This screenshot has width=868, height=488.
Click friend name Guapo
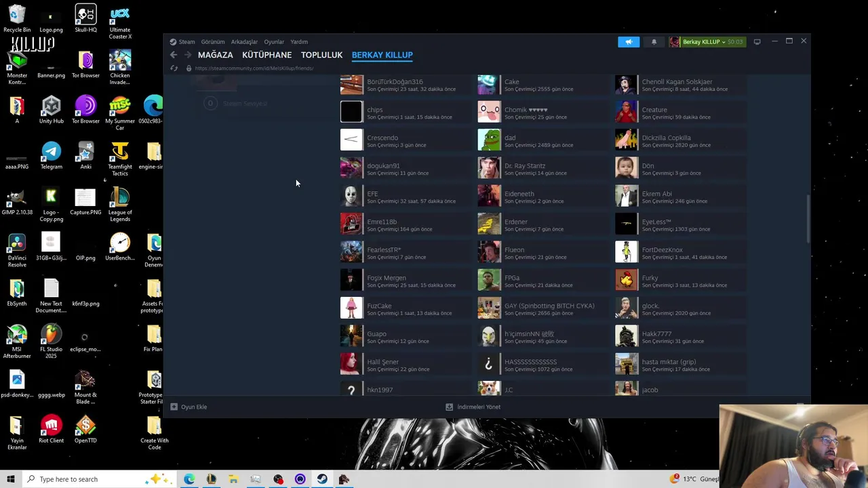click(x=376, y=333)
